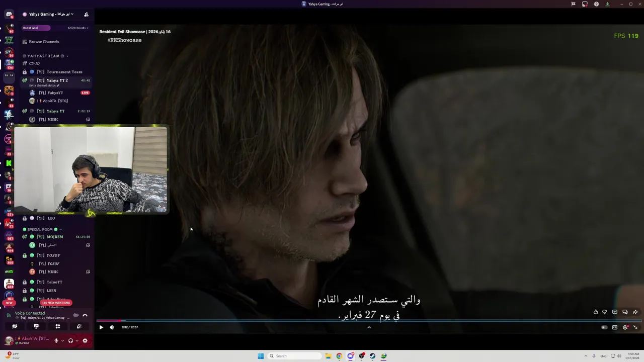This screenshot has width=644, height=362.
Task: Open the video comments icon
Action: pos(615,312)
